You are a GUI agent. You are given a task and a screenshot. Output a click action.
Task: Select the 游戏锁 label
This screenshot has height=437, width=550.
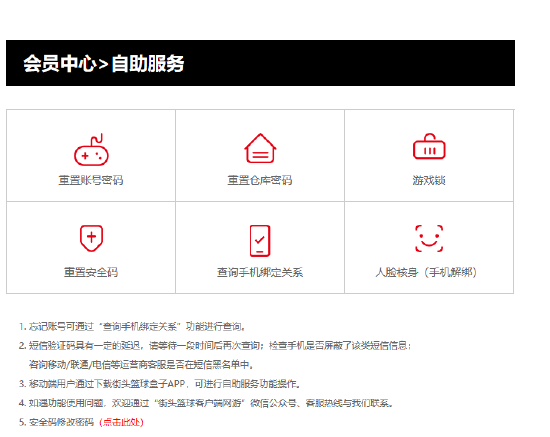click(429, 180)
